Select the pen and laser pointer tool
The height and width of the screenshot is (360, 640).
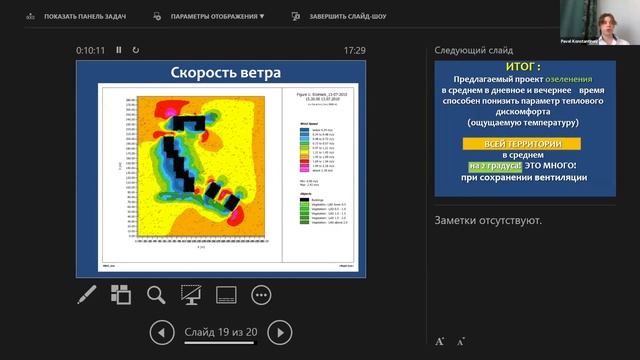(x=87, y=295)
